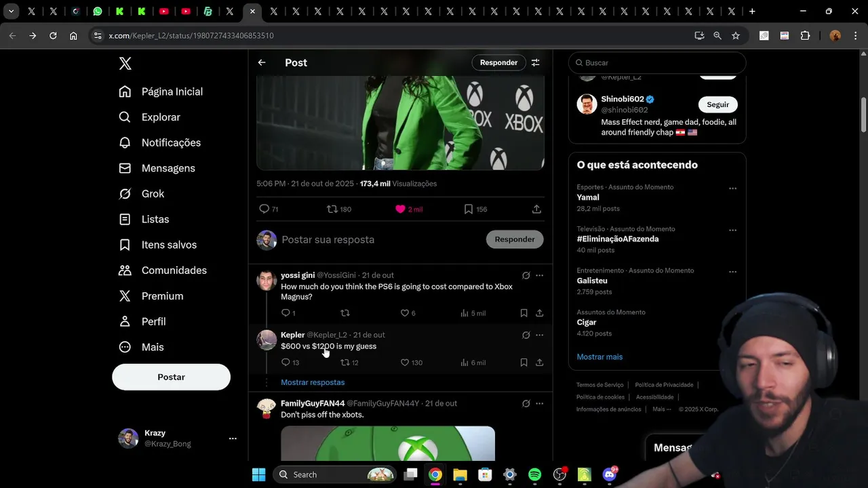Image resolution: width=868 pixels, height=488 pixels.
Task: Share Kepler's comment
Action: coord(540,363)
